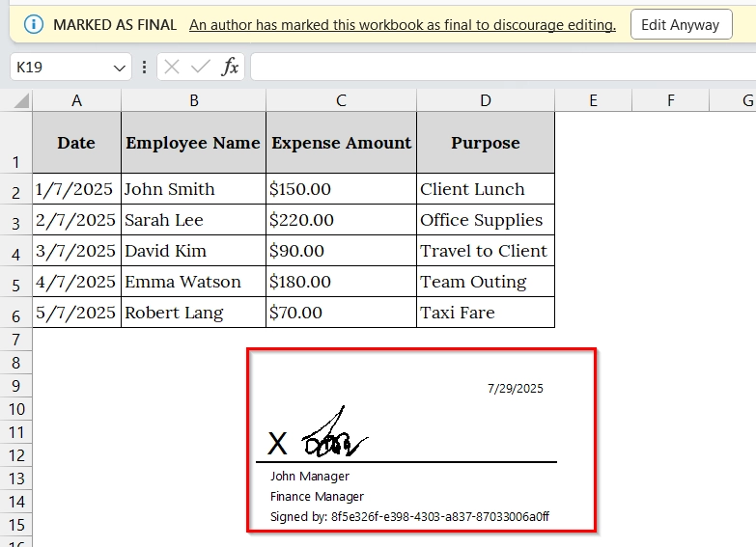Click the Name Box showing K19
This screenshot has height=547, width=756.
pyautogui.click(x=70, y=67)
